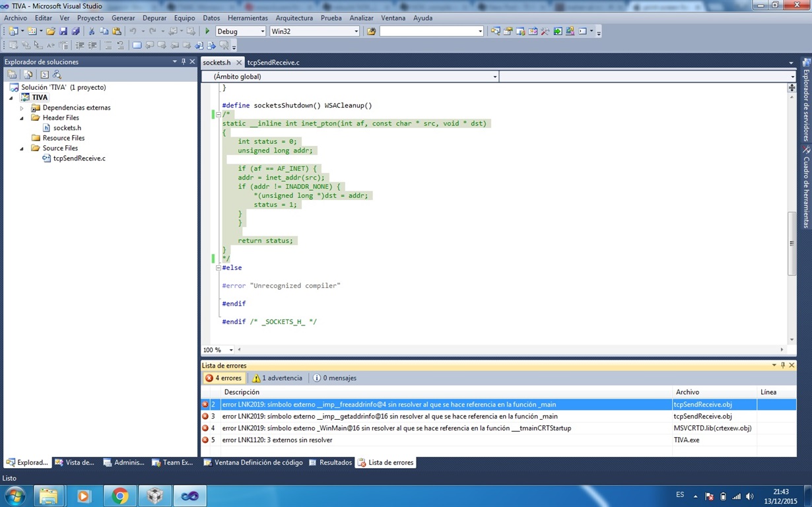The width and height of the screenshot is (812, 507).
Task: Click the decrease indent icon
Action: click(x=80, y=45)
